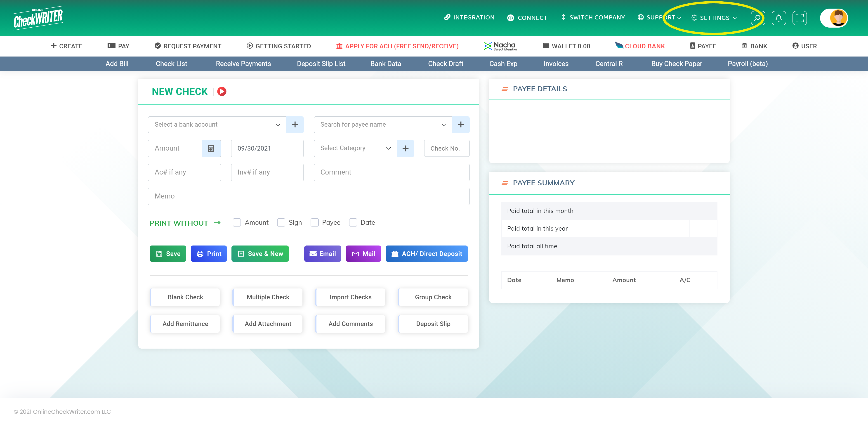
Task: Open Getting Started guide
Action: coord(279,46)
